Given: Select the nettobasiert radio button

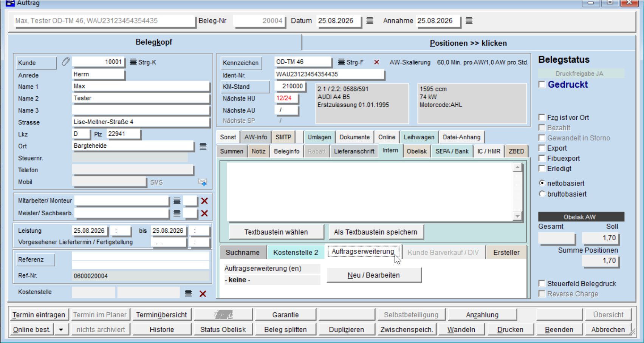Looking at the screenshot, I should (x=542, y=183).
